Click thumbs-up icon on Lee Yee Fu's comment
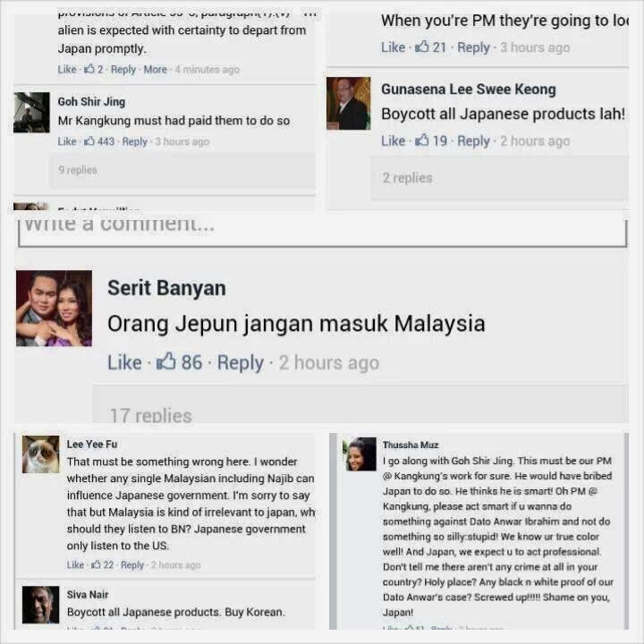Image resolution: width=644 pixels, height=644 pixels. tap(96, 564)
